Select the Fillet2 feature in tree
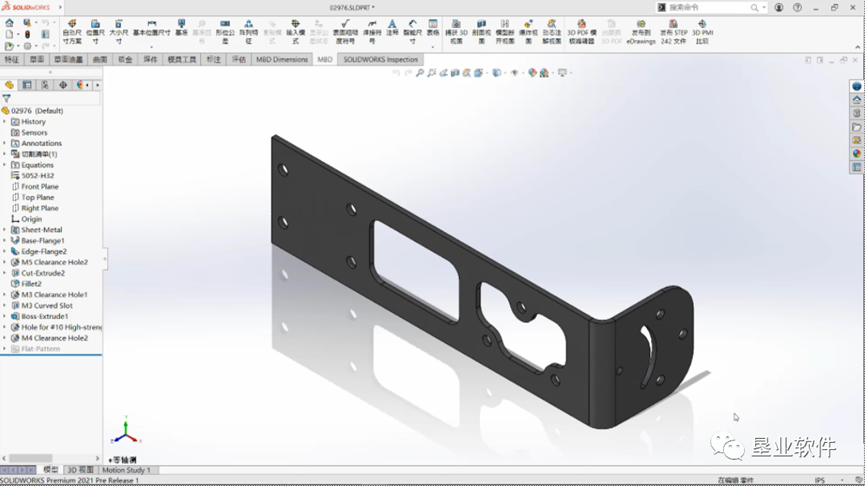865x486 pixels. pos(31,284)
